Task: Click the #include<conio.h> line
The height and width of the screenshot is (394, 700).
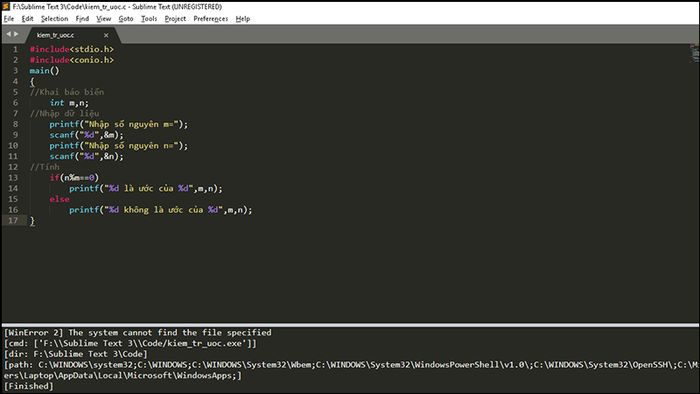Action: coord(71,60)
